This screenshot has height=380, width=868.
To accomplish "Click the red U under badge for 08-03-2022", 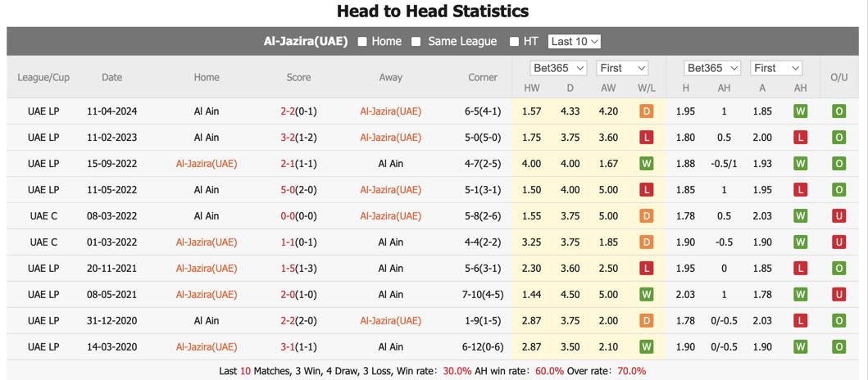I will [839, 215].
